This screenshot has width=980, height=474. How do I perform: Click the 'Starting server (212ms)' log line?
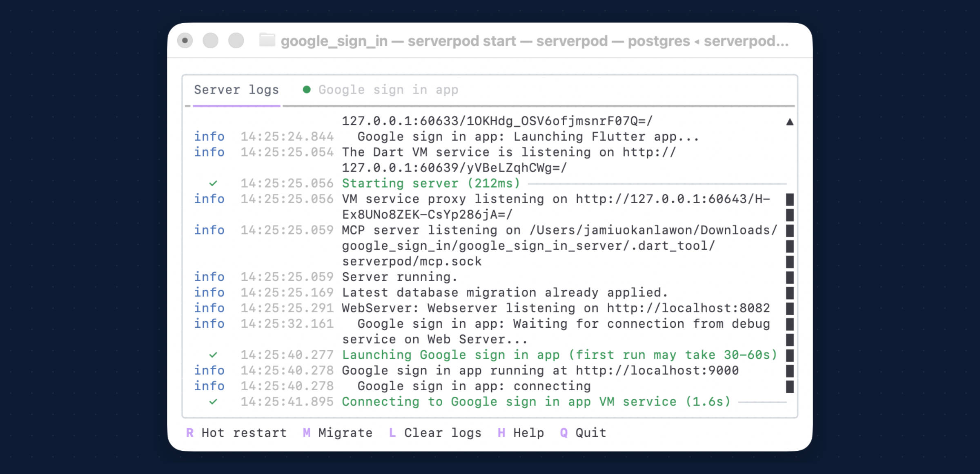431,183
